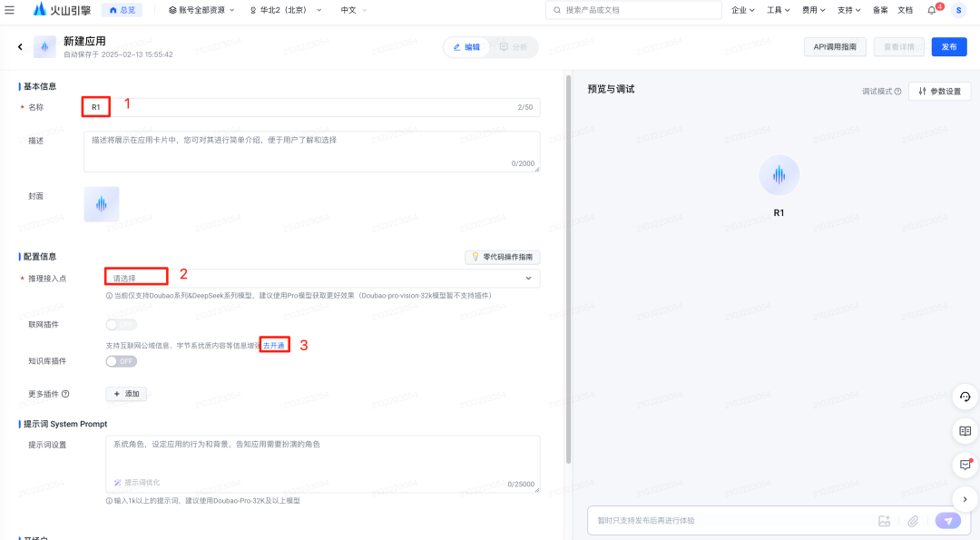980x540 pixels.
Task: Click the 查看详情 button
Action: [898, 47]
